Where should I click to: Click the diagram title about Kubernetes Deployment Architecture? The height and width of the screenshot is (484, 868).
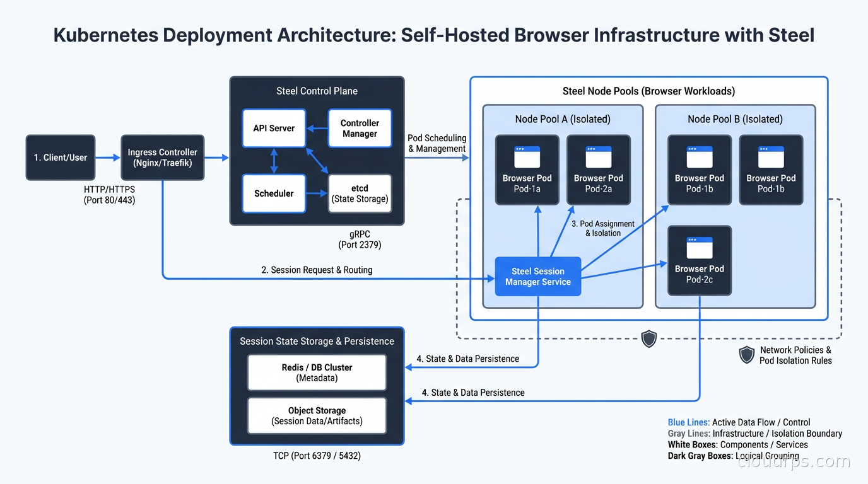tap(434, 35)
